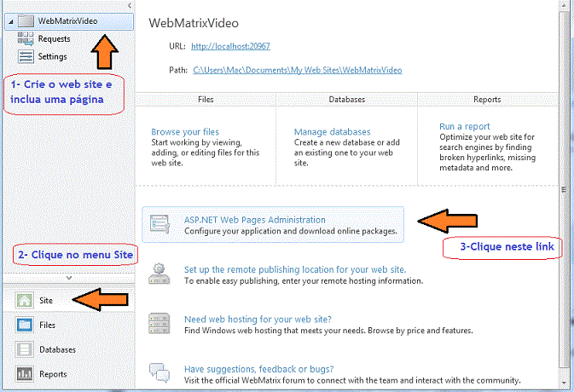This screenshot has width=574, height=392.
Task: Click the Reports workspace chart icon
Action: (x=25, y=374)
